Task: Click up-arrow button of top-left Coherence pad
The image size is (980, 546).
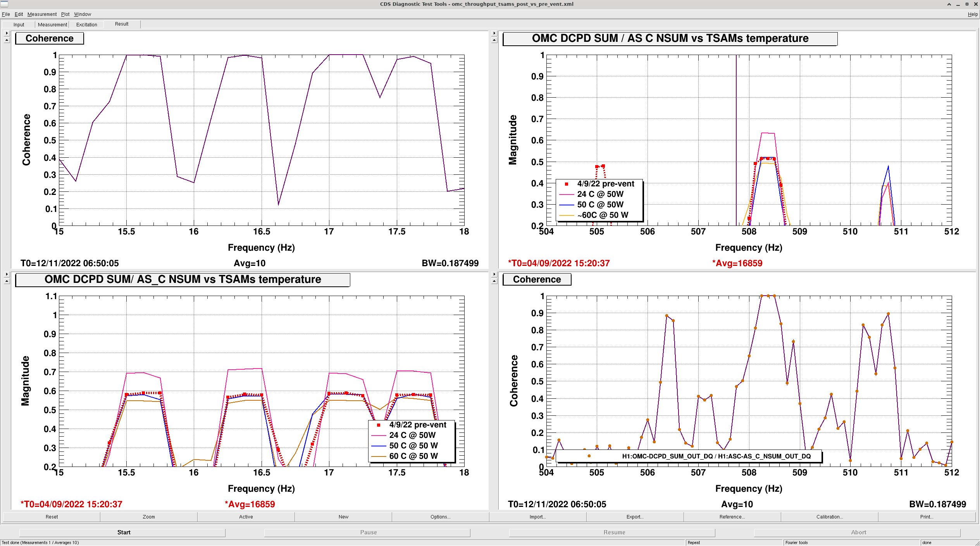Action: [7, 40]
